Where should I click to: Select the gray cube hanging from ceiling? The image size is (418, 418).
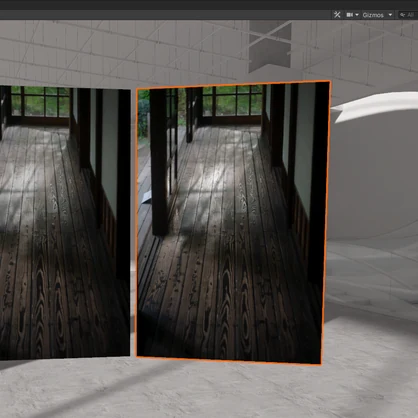pyautogui.click(x=270, y=46)
